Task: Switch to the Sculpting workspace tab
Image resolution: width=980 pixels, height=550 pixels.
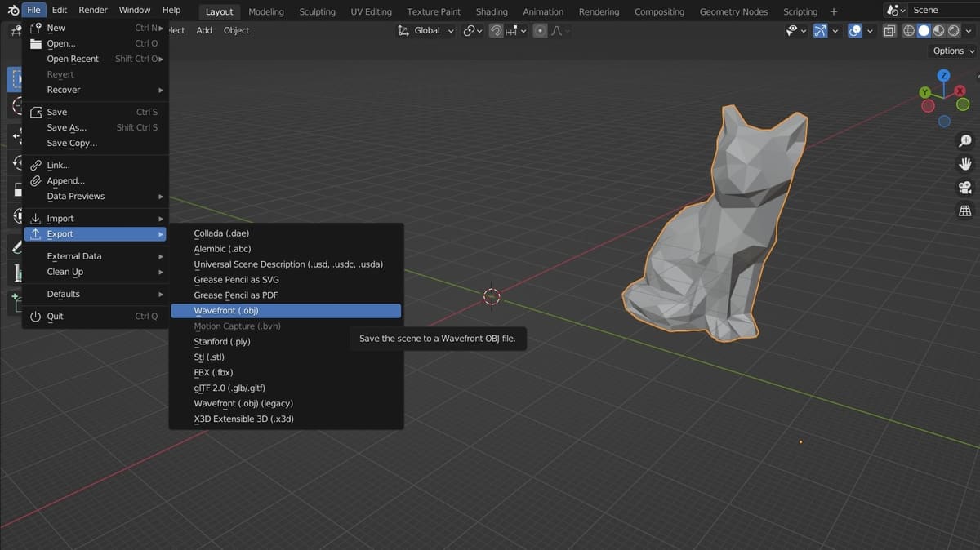Action: [318, 11]
